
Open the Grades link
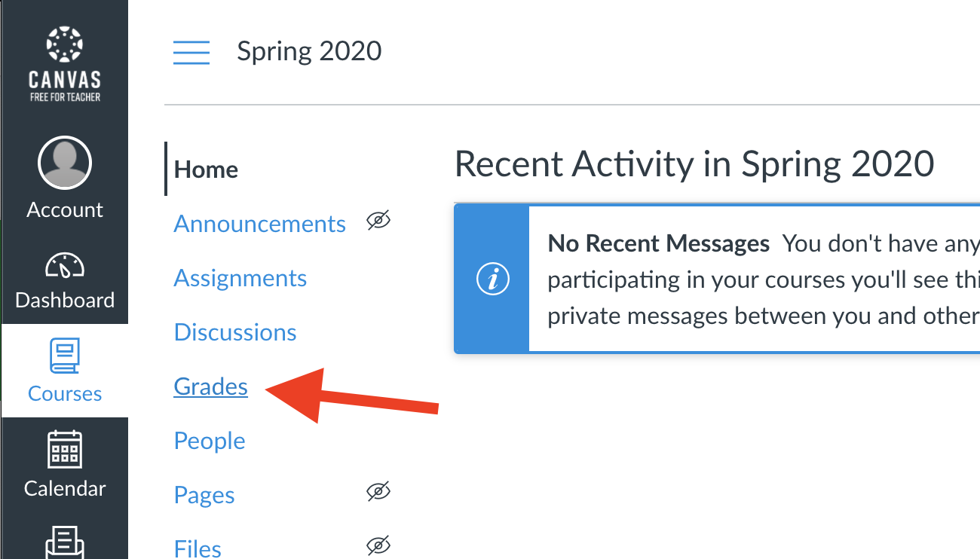210,386
